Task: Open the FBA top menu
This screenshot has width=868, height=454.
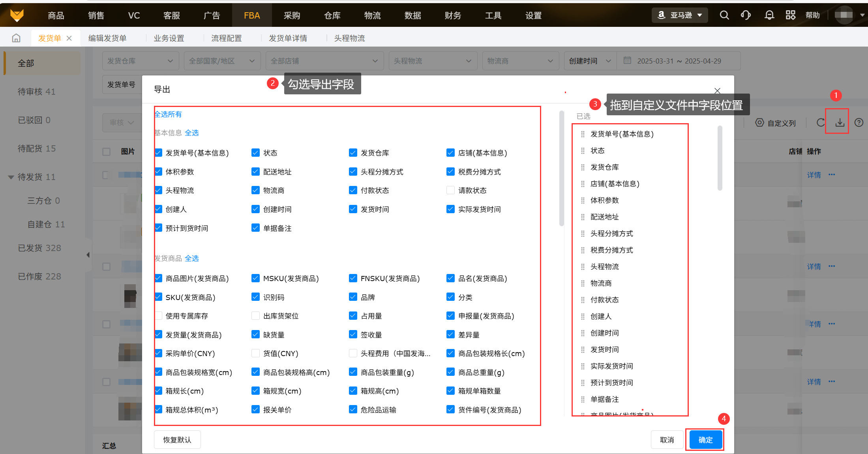Action: tap(251, 15)
